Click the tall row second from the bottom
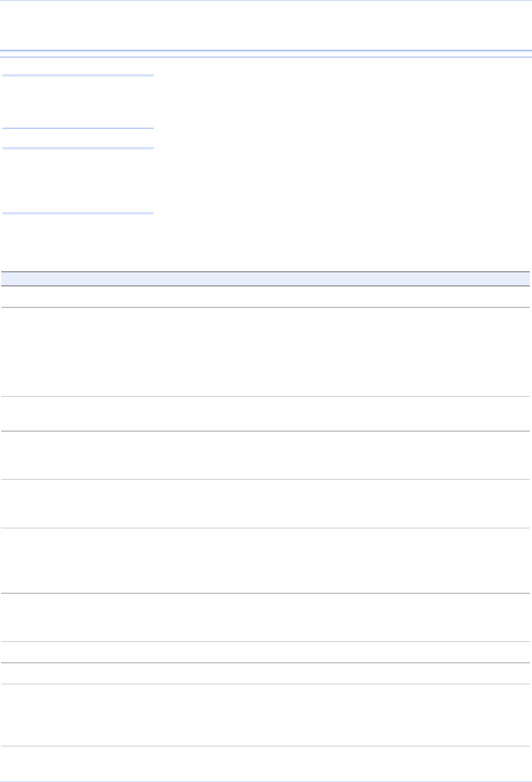 click(x=265, y=715)
